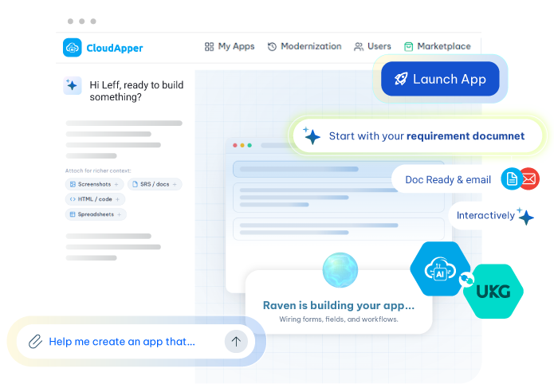Click the AI cloud hexagon icon
554x392 pixels.
coord(440,269)
